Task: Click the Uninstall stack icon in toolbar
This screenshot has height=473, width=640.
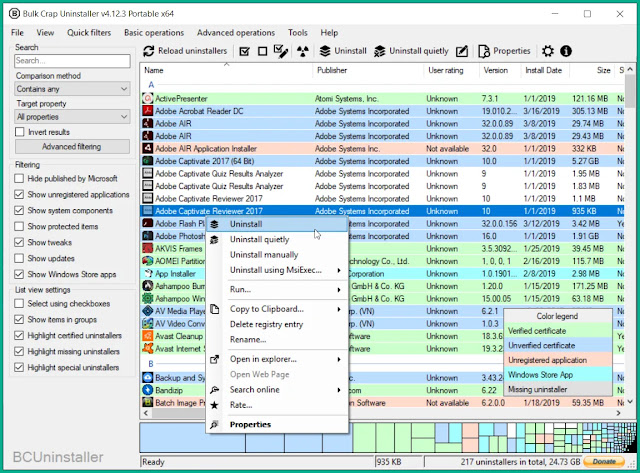Action: (325, 51)
